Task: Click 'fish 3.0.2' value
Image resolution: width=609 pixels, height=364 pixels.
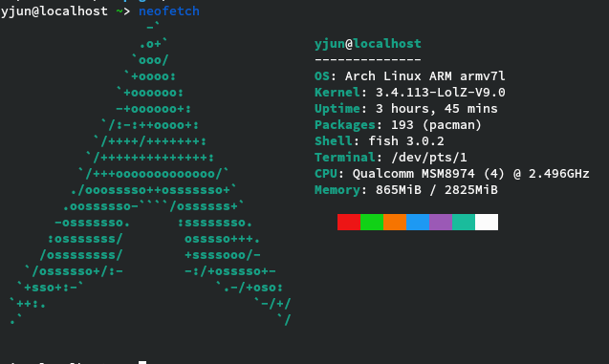Action: tap(406, 141)
